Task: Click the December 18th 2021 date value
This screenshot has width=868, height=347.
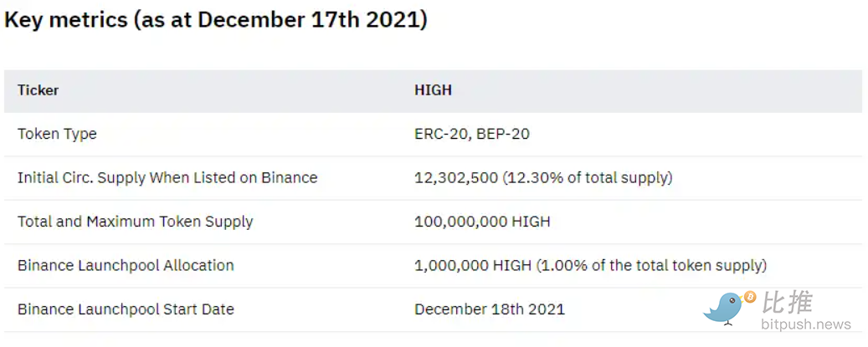Action: [x=490, y=309]
